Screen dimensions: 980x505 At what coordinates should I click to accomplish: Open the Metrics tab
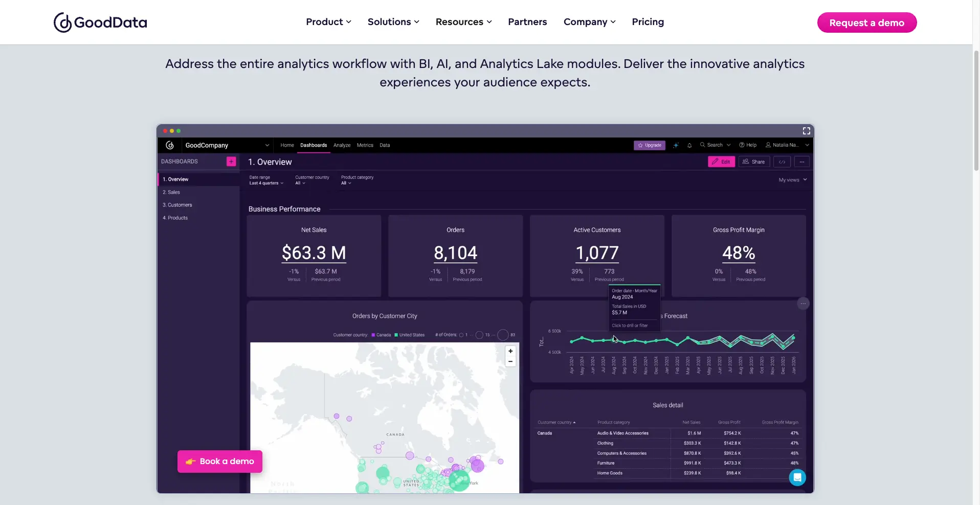(365, 145)
